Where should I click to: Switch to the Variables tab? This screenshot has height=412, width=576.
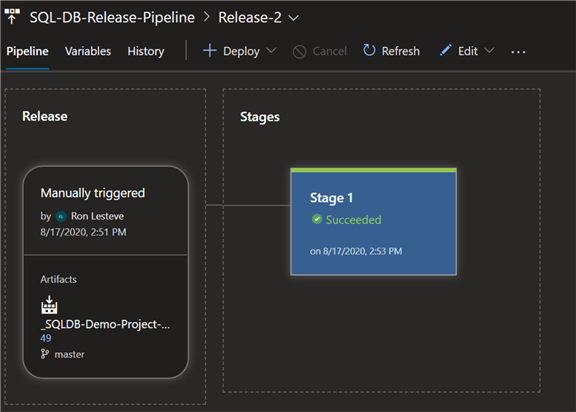coord(88,51)
